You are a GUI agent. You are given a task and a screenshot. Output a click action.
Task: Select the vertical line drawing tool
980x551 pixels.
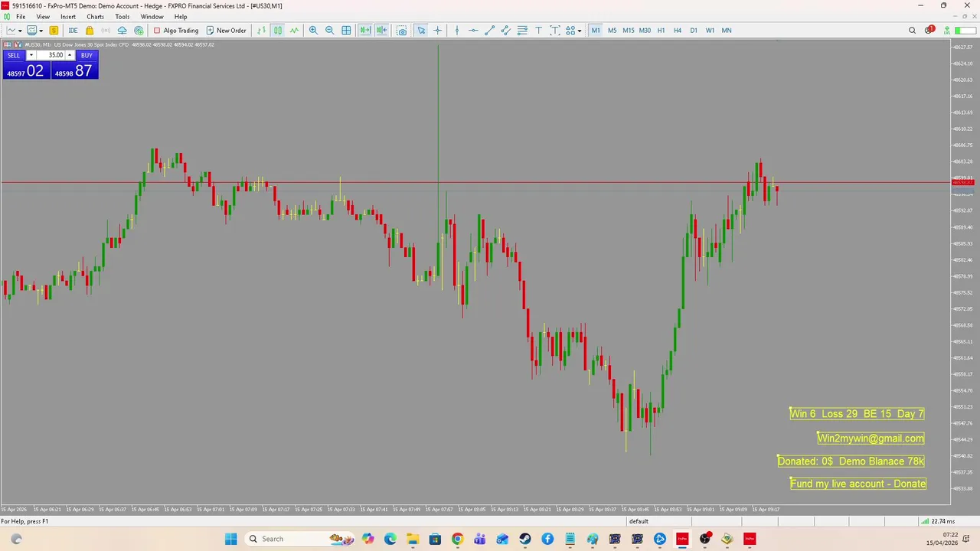[x=457, y=31]
